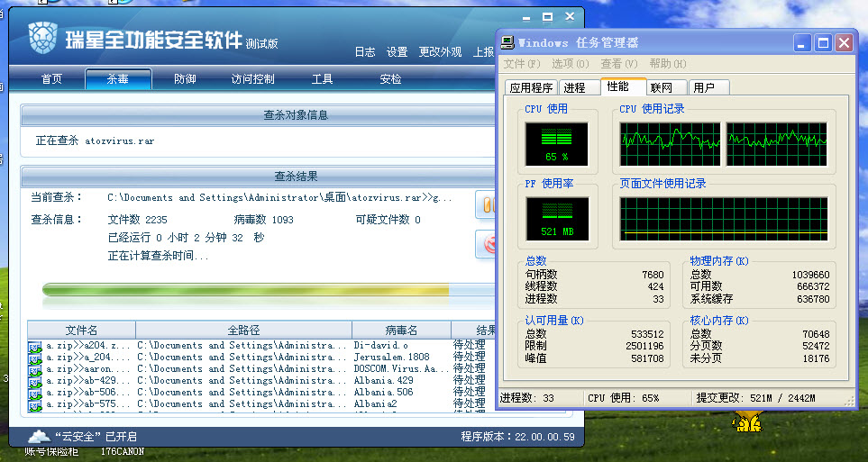Click file icon of a.zip>>a_204 row
868x462 pixels.
[x=35, y=358]
